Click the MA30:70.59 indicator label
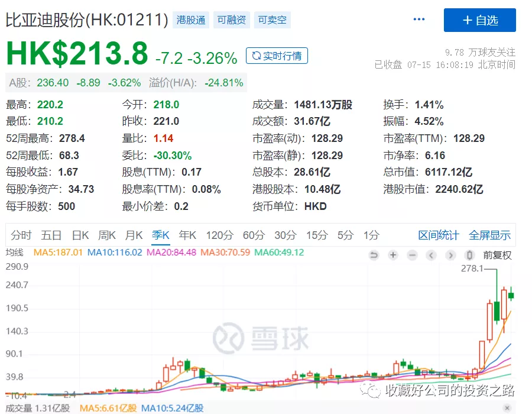 225,253
